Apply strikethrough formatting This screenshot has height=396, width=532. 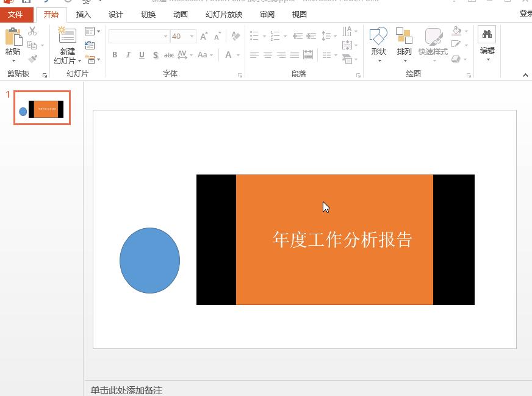[169, 55]
